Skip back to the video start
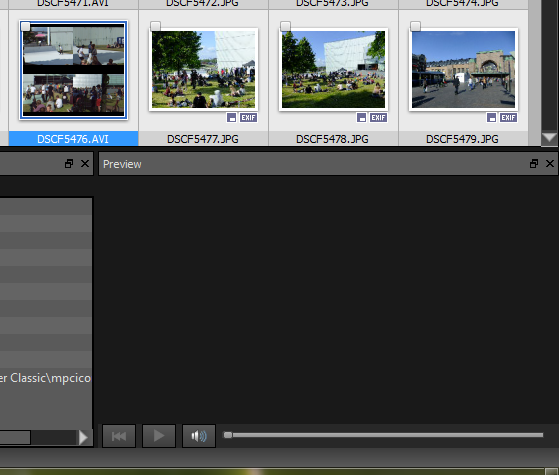Screen dimensions: 559x475 pos(119,436)
